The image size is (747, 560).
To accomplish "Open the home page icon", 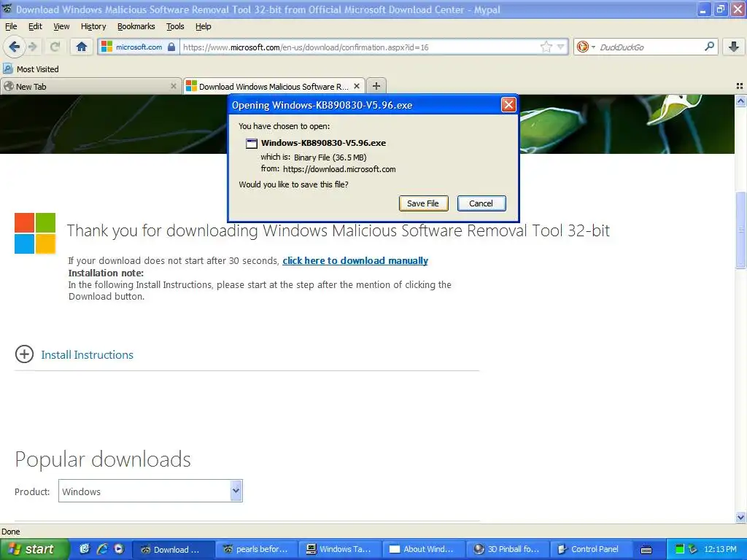I will (x=82, y=47).
